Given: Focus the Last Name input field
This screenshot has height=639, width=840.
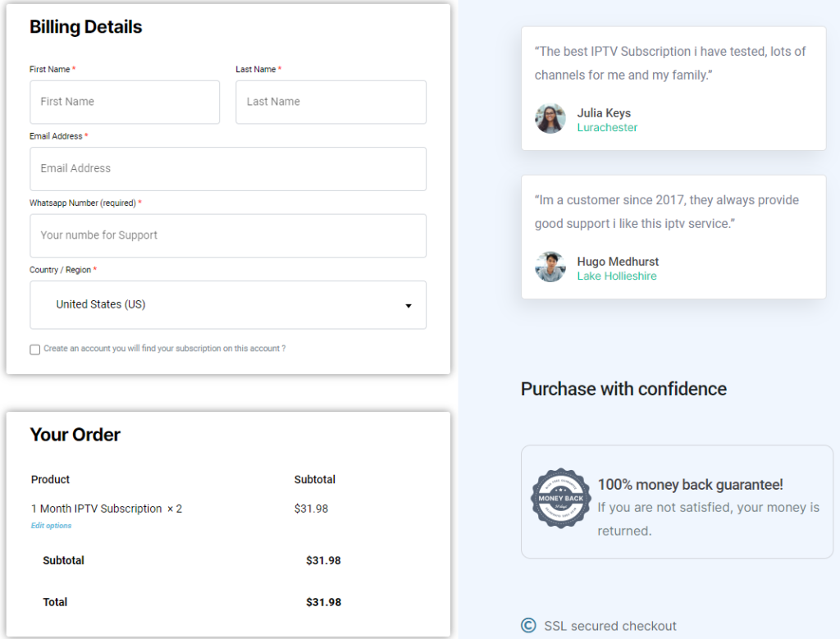Looking at the screenshot, I should [331, 102].
